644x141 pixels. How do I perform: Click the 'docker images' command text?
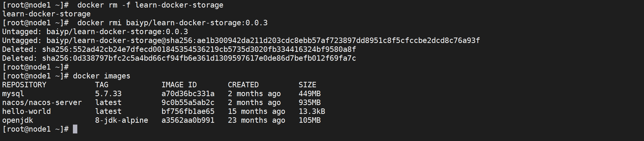101,76
